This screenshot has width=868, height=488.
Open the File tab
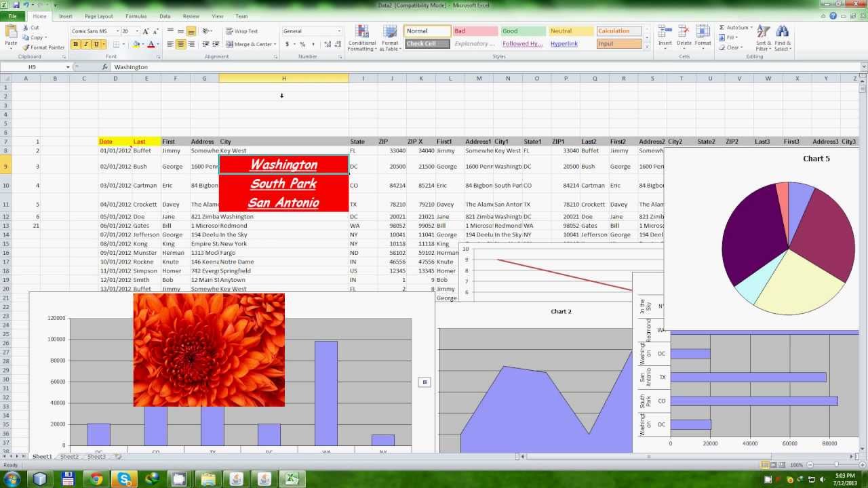click(12, 16)
